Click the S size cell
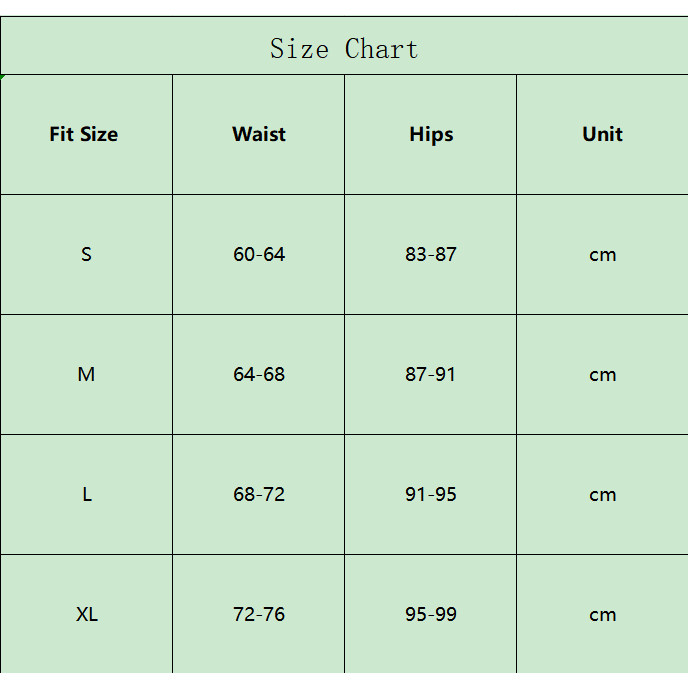The width and height of the screenshot is (688, 688). (86, 254)
